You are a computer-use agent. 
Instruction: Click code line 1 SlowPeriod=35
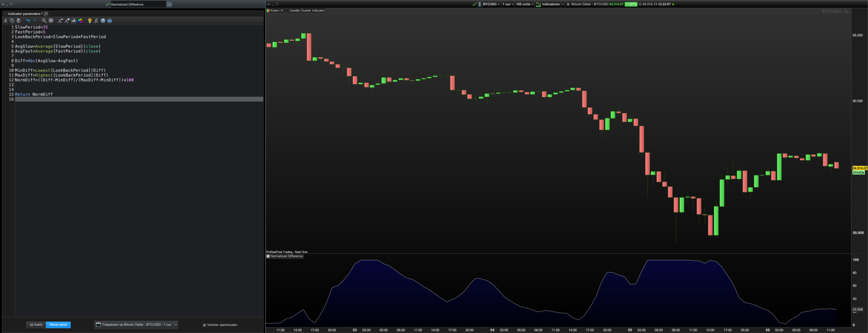coord(31,27)
